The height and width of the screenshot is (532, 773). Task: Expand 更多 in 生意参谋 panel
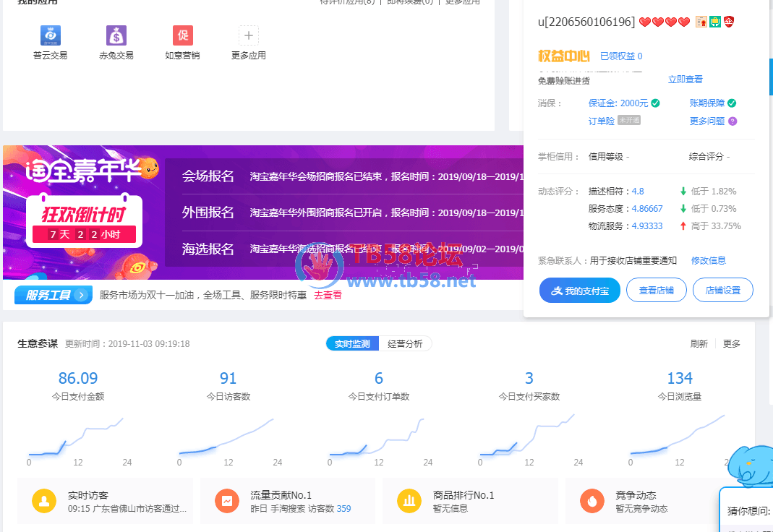(732, 344)
